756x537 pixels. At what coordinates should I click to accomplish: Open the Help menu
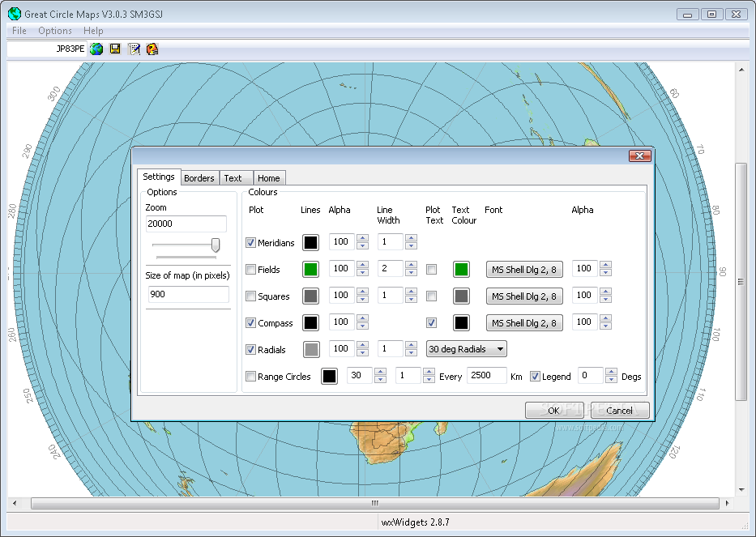pyautogui.click(x=93, y=31)
